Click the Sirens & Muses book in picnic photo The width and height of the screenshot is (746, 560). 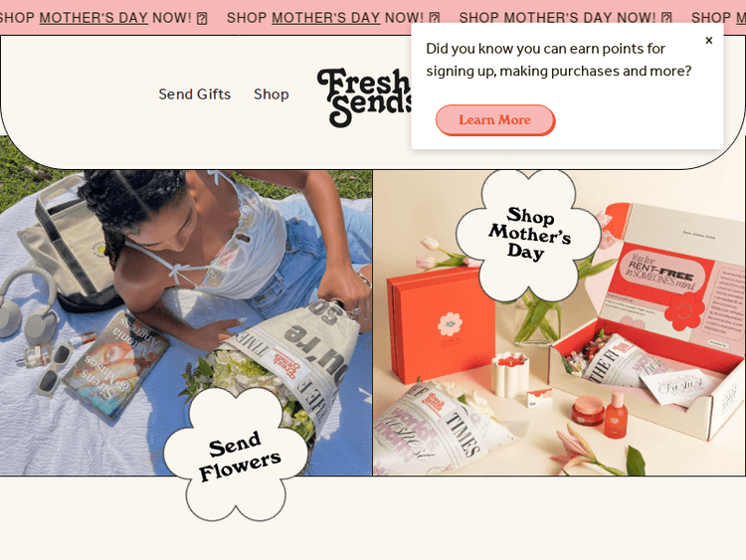tap(116, 364)
